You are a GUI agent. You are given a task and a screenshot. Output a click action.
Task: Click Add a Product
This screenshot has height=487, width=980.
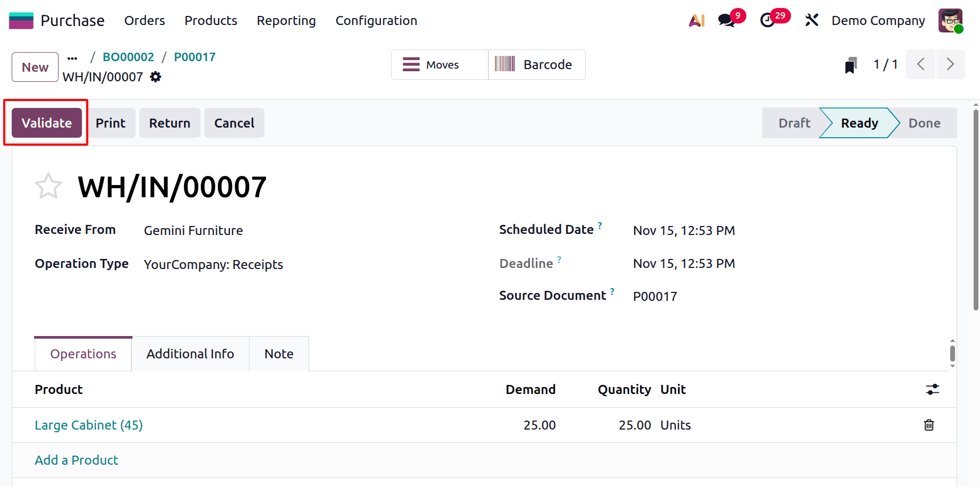click(76, 460)
